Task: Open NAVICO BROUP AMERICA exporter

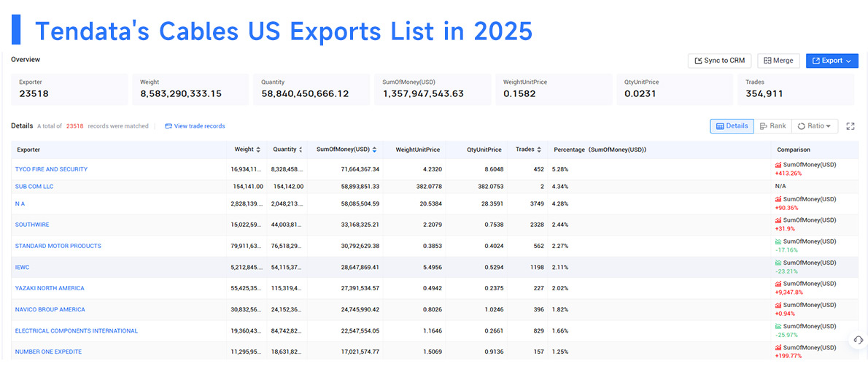Action: click(50, 309)
